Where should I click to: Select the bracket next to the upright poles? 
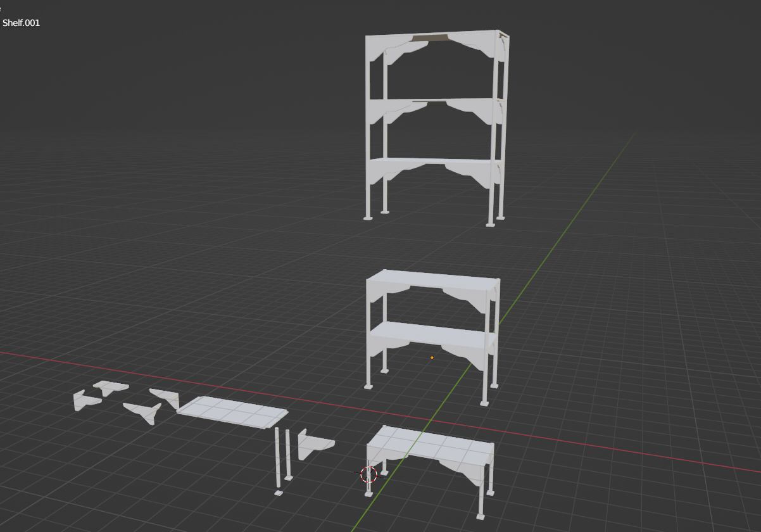[315, 445]
